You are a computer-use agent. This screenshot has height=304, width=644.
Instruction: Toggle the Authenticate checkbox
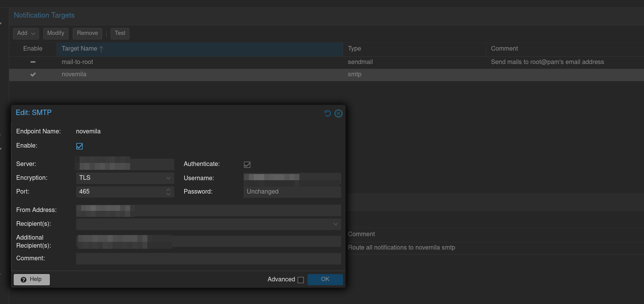247,164
